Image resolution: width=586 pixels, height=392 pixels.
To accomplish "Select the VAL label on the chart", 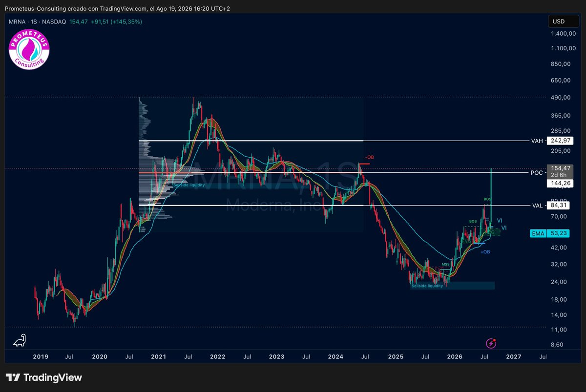I will 537,206.
